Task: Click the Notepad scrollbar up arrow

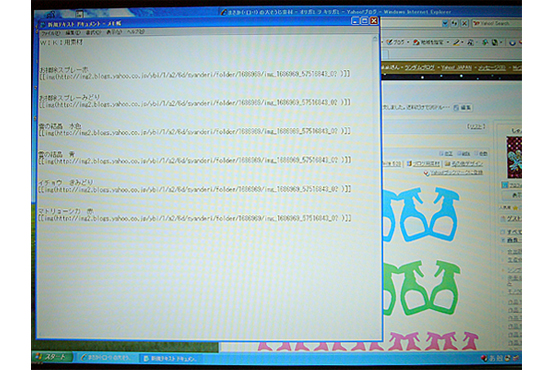Action: [x=375, y=38]
